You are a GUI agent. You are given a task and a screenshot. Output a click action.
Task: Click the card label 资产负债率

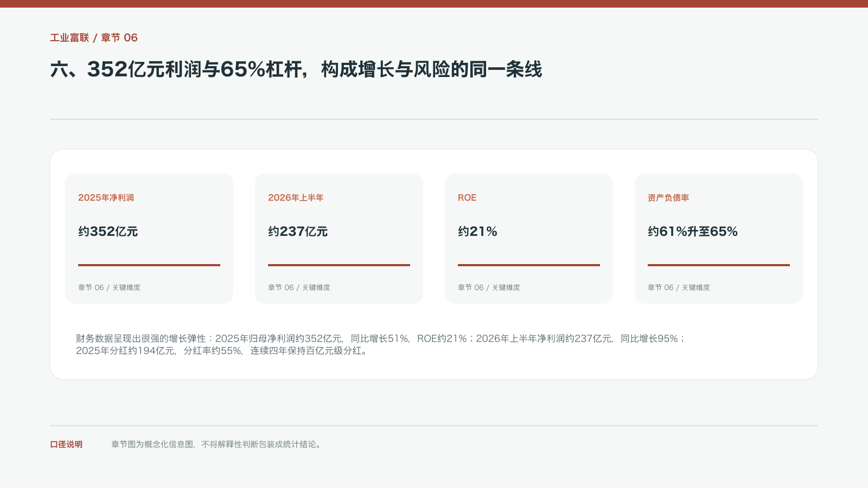[x=668, y=197]
